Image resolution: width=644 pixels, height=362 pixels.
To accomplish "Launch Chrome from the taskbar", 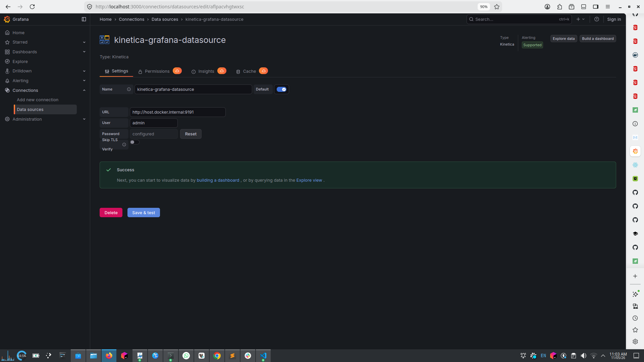I will tap(217, 356).
